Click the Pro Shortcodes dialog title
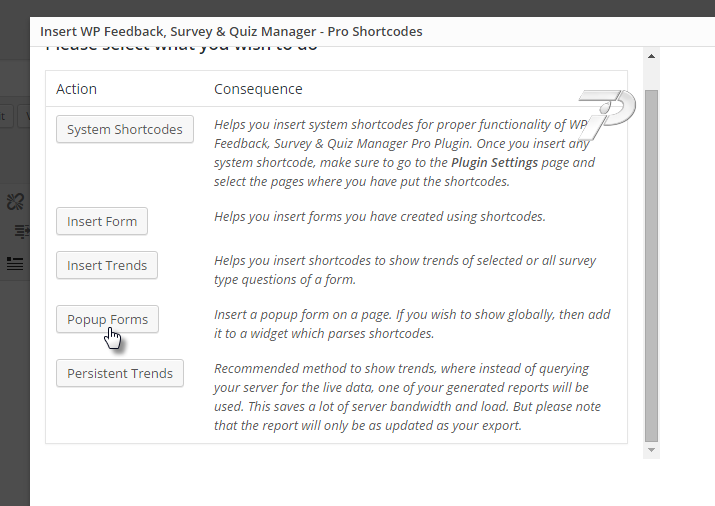Screen dimensions: 715x506 tap(231, 31)
